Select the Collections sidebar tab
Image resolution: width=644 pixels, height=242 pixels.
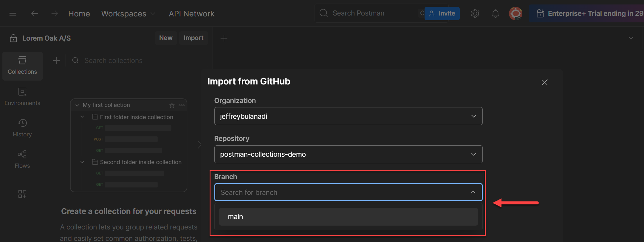coord(22,66)
